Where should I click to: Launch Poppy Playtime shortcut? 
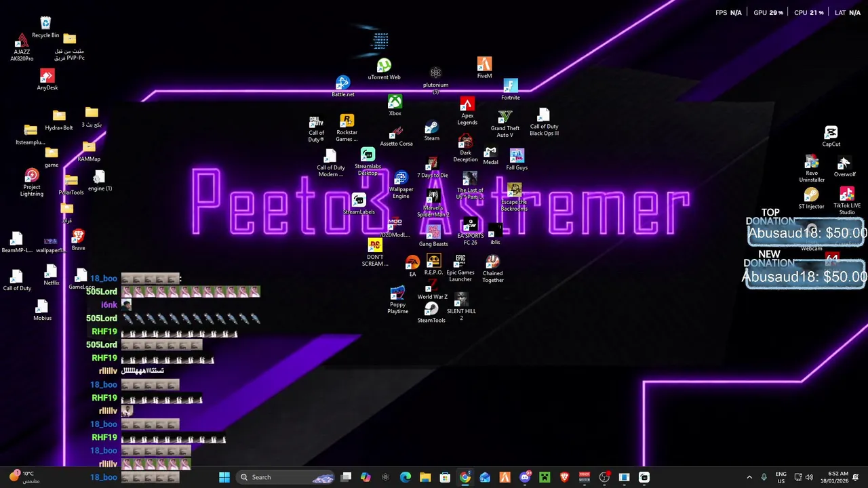(x=397, y=300)
